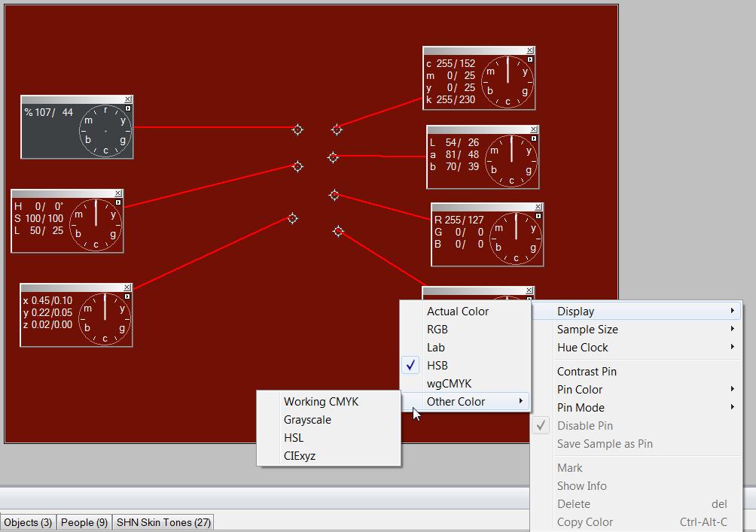Close the RGB sample readout panel

[538, 207]
